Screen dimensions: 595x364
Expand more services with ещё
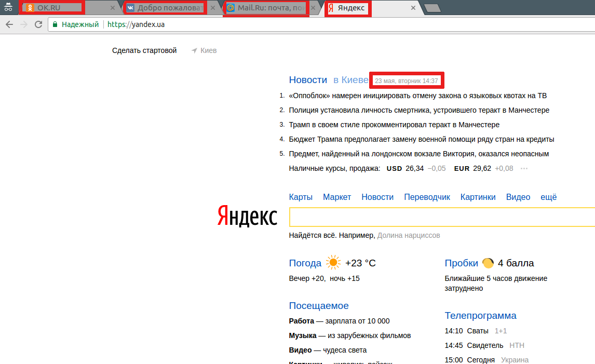[x=549, y=197]
